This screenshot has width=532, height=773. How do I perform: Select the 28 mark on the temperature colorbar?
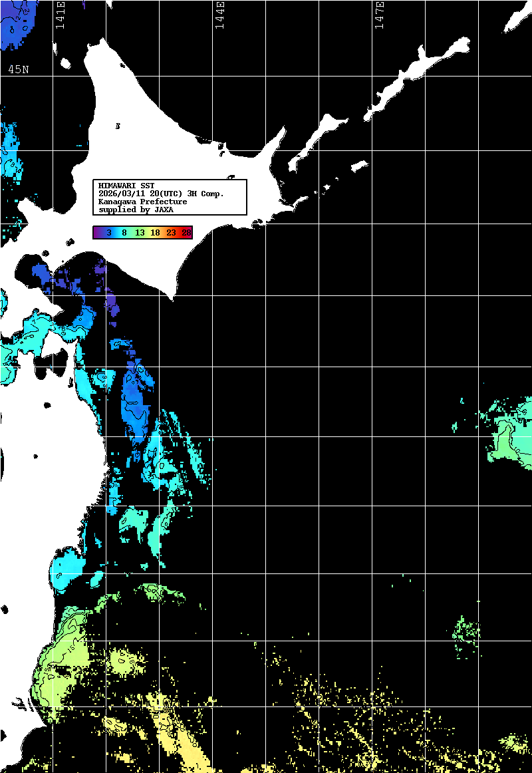point(186,233)
